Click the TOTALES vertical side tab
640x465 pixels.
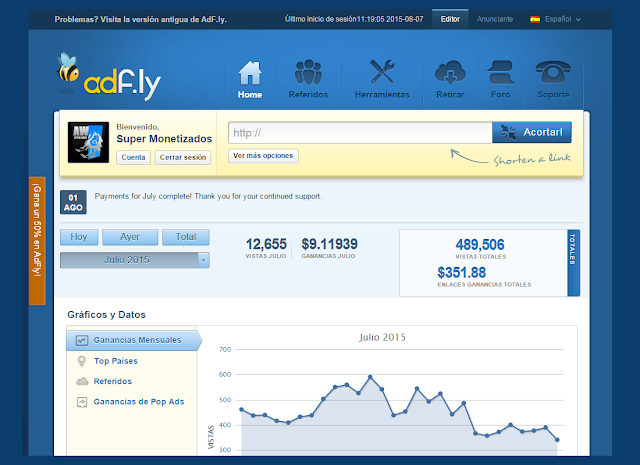(x=573, y=263)
